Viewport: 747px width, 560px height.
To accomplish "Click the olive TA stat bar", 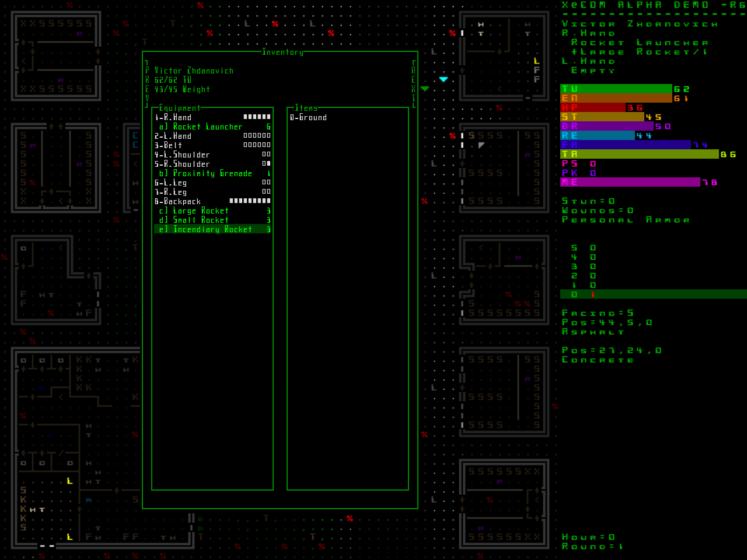I will (x=640, y=154).
